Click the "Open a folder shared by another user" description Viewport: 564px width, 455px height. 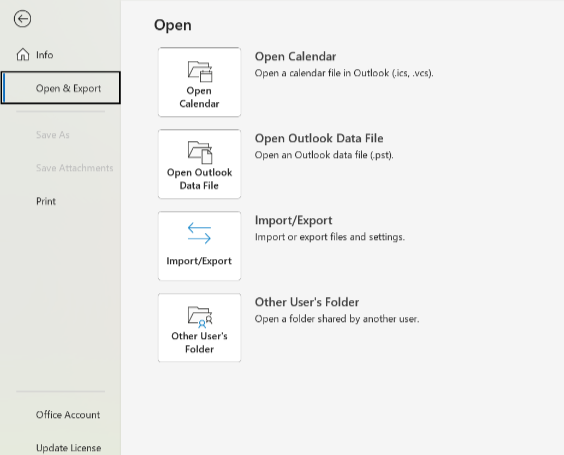click(x=337, y=319)
